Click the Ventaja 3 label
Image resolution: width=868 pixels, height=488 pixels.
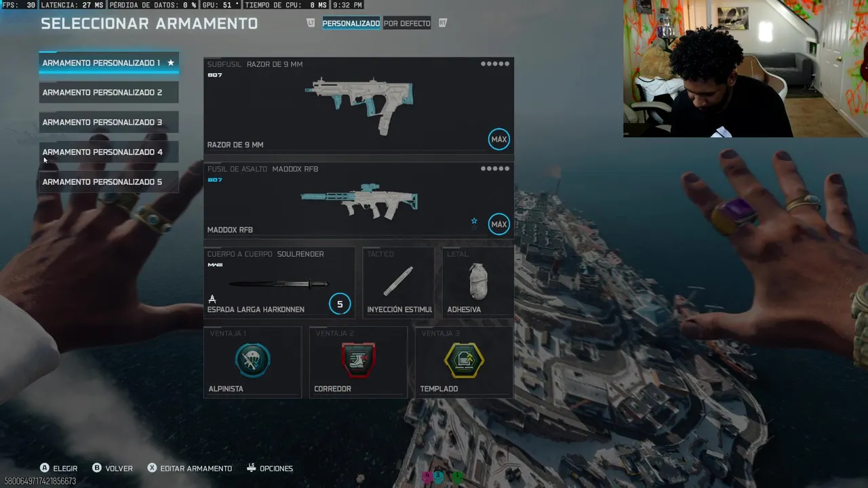coord(440,333)
